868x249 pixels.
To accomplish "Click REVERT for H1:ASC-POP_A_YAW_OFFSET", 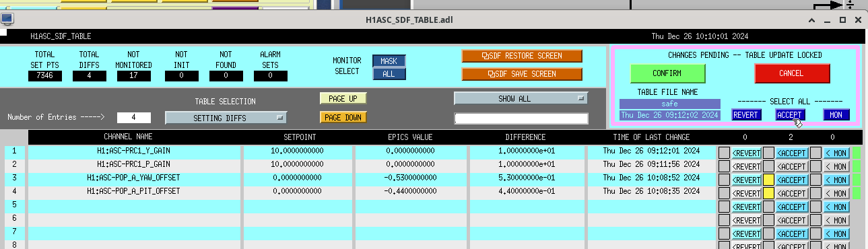I will click(746, 180).
